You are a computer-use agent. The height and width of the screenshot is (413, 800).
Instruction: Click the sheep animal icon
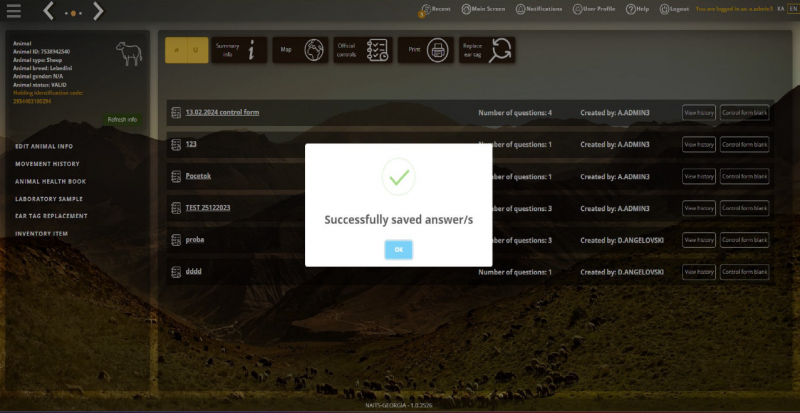pos(129,53)
